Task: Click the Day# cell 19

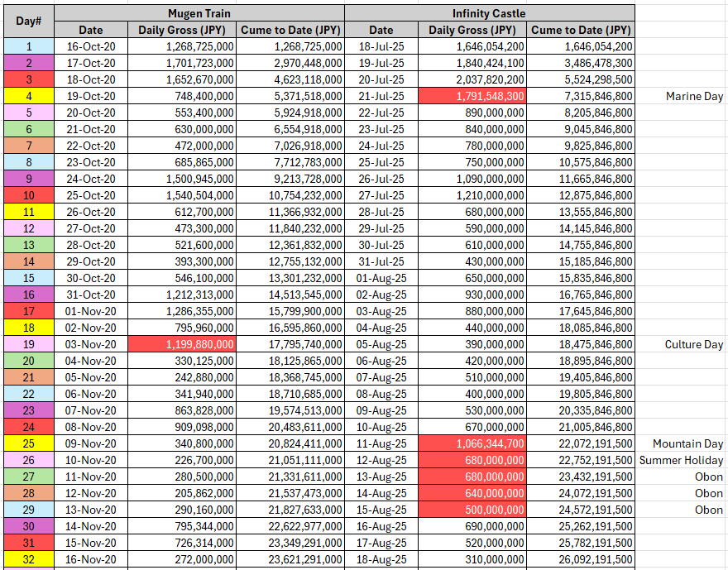Action: 29,344
